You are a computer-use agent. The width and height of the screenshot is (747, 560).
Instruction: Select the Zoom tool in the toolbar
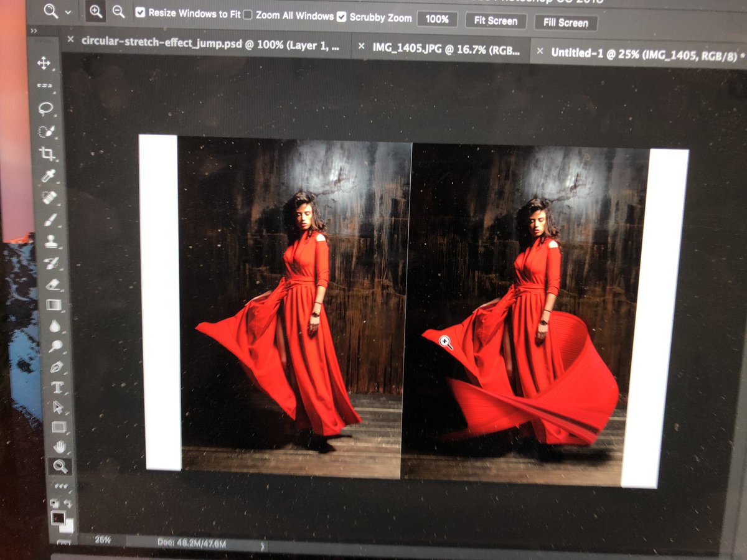60,465
